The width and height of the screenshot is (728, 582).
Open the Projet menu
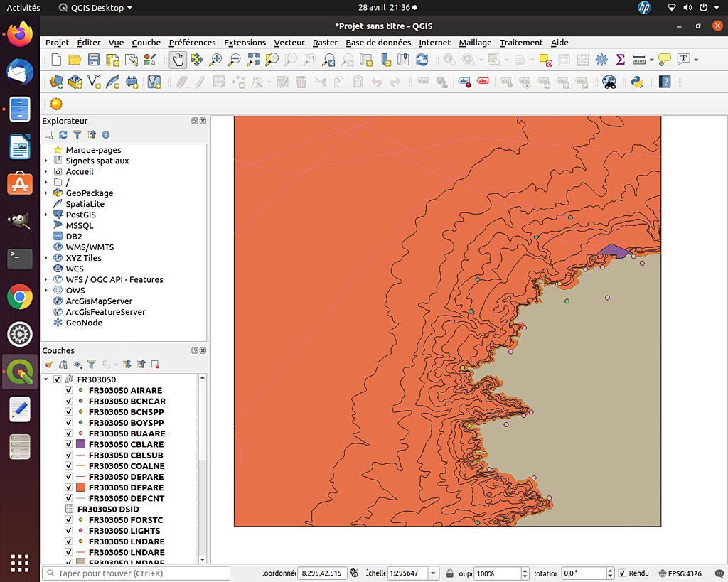(x=57, y=43)
